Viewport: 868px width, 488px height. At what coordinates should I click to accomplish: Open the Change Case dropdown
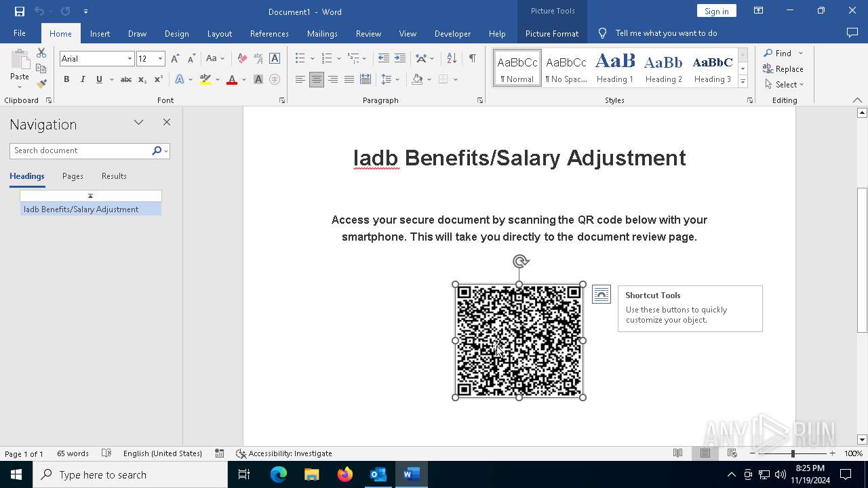tap(215, 59)
